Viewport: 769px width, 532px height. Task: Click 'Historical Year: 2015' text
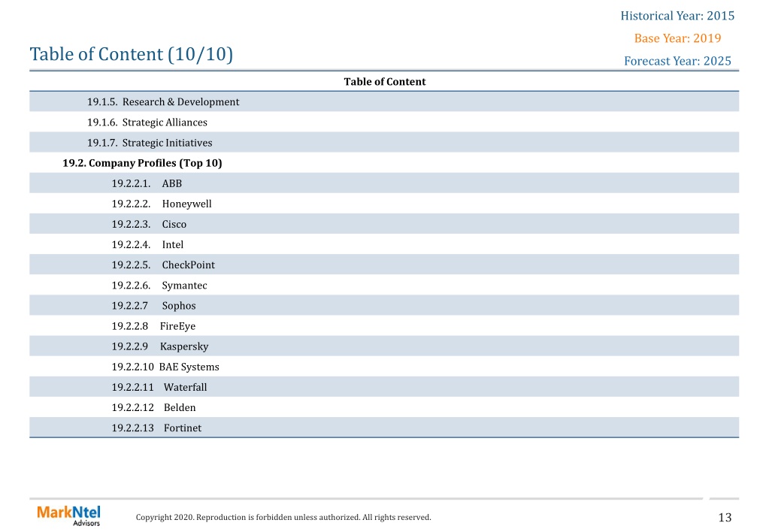pos(677,16)
